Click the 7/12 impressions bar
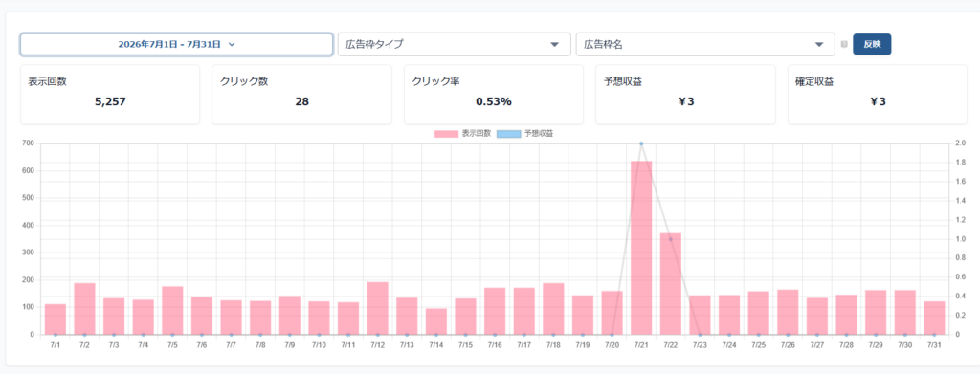Viewport: 980px width, 374px height. point(377,308)
